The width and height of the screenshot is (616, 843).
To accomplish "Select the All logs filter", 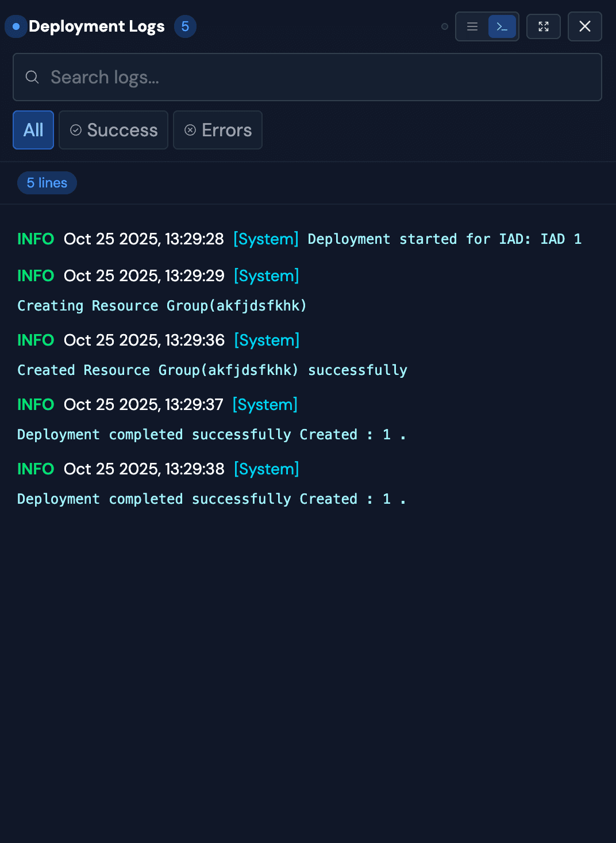I will [x=33, y=130].
